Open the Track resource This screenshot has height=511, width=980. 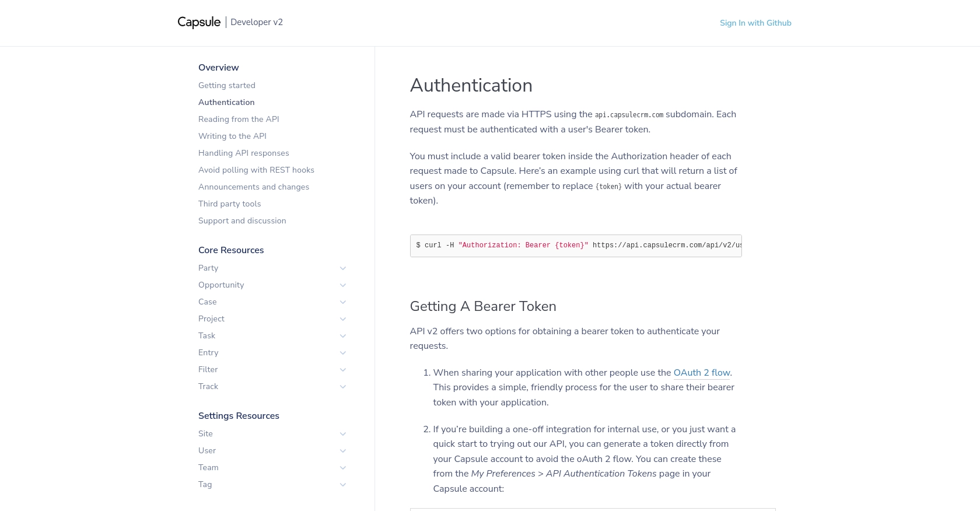(x=208, y=386)
